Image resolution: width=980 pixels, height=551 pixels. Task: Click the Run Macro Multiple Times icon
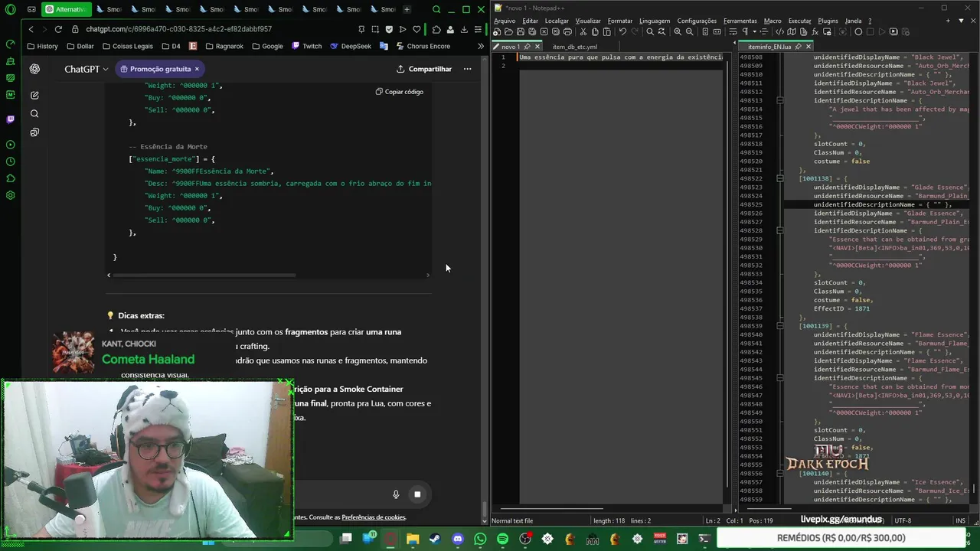click(893, 32)
